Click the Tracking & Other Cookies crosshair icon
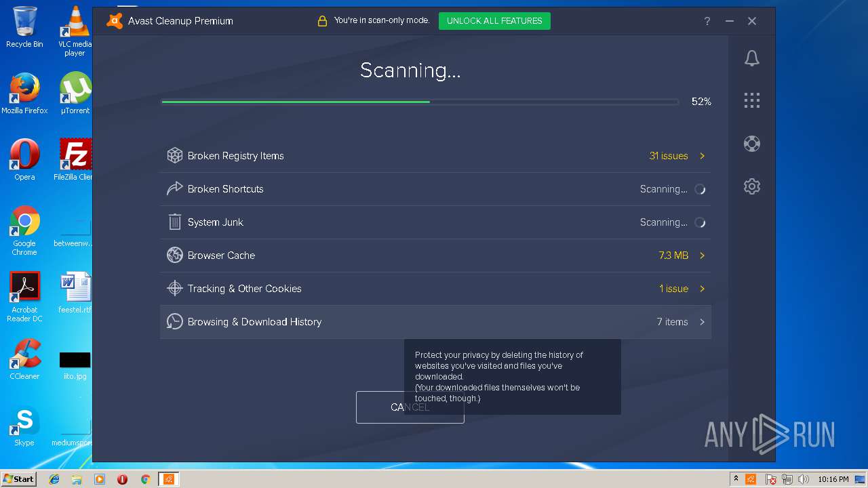This screenshot has height=488, width=868. click(175, 288)
